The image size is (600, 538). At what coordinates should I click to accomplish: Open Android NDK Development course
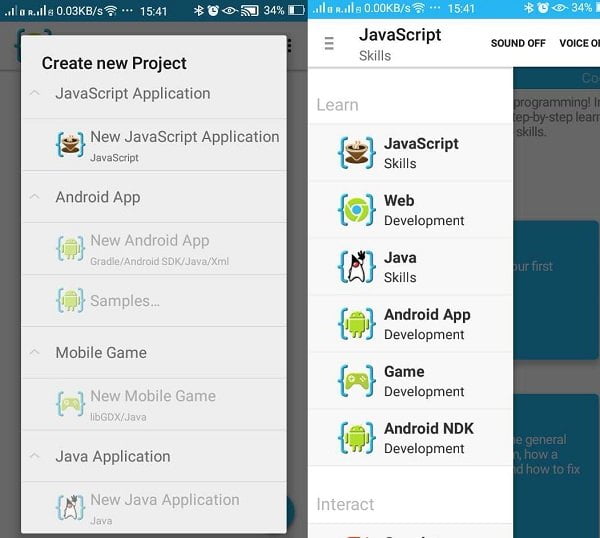[410, 438]
